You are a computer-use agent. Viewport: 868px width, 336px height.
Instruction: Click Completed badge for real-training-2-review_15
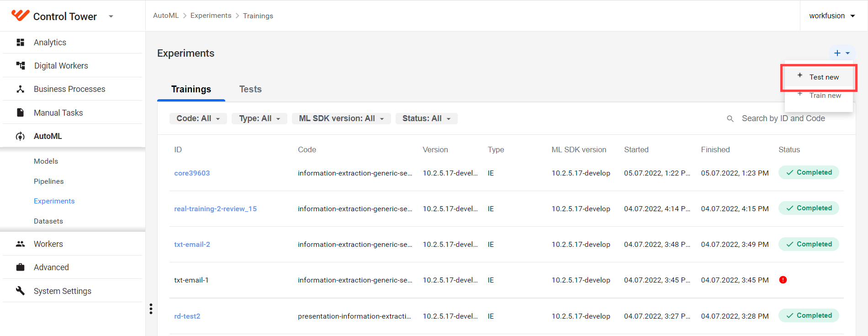(809, 208)
